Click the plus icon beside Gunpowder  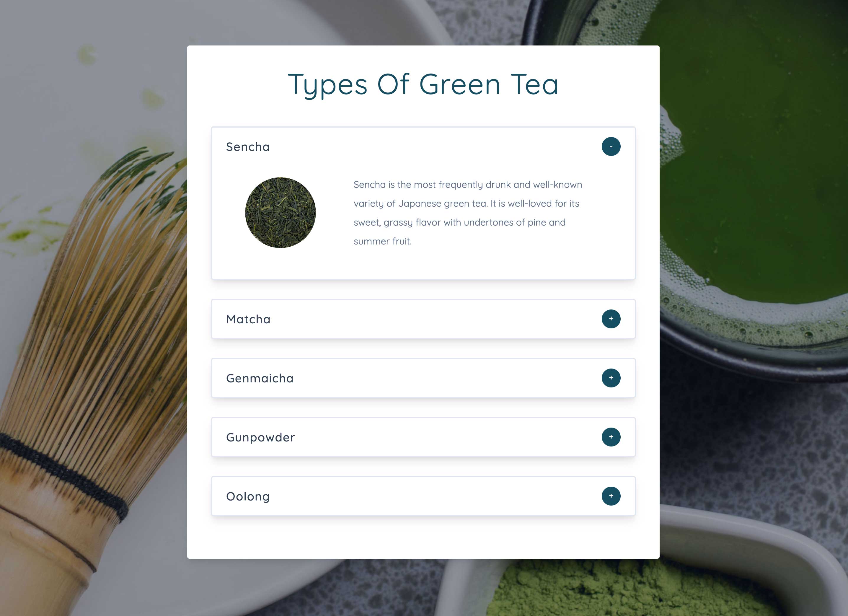(x=611, y=437)
